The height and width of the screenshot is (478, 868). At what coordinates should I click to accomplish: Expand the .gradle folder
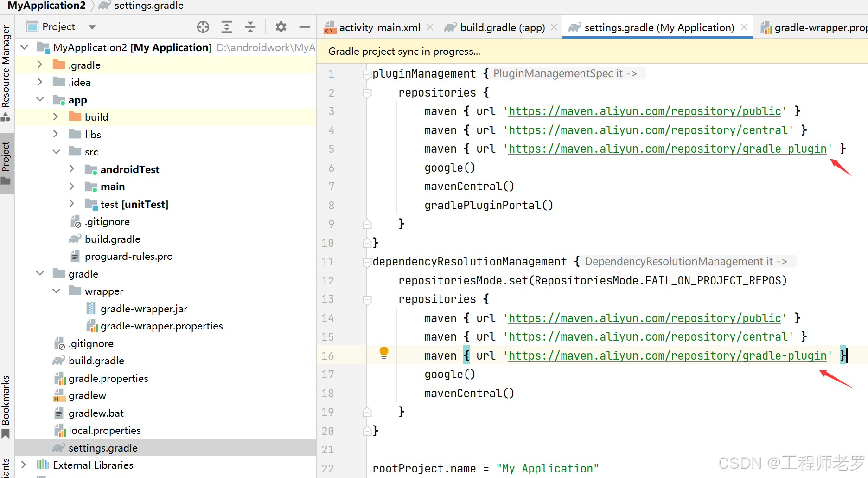(40, 65)
